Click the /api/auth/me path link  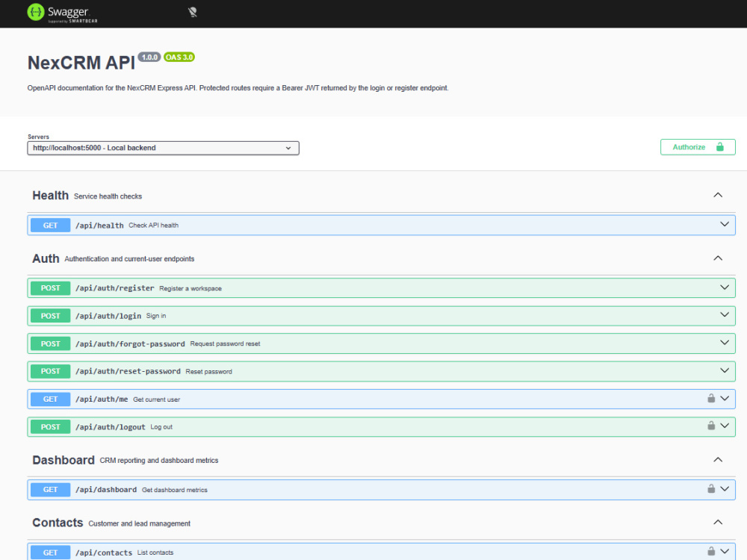point(102,399)
